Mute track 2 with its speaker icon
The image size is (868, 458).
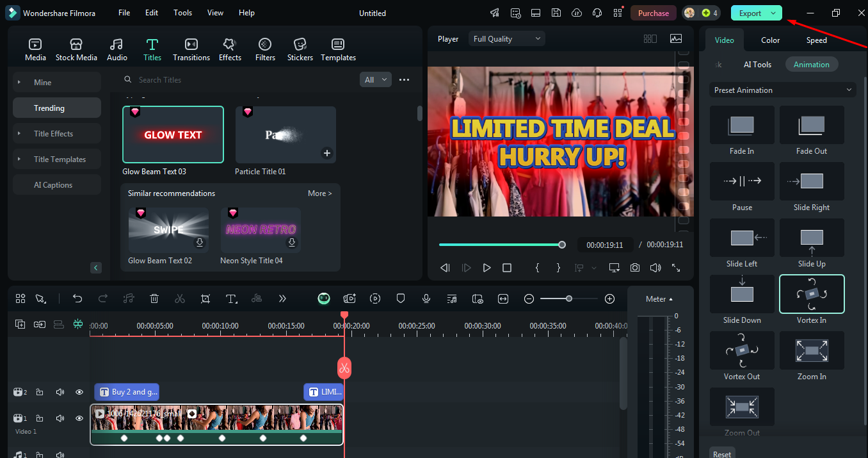60,392
